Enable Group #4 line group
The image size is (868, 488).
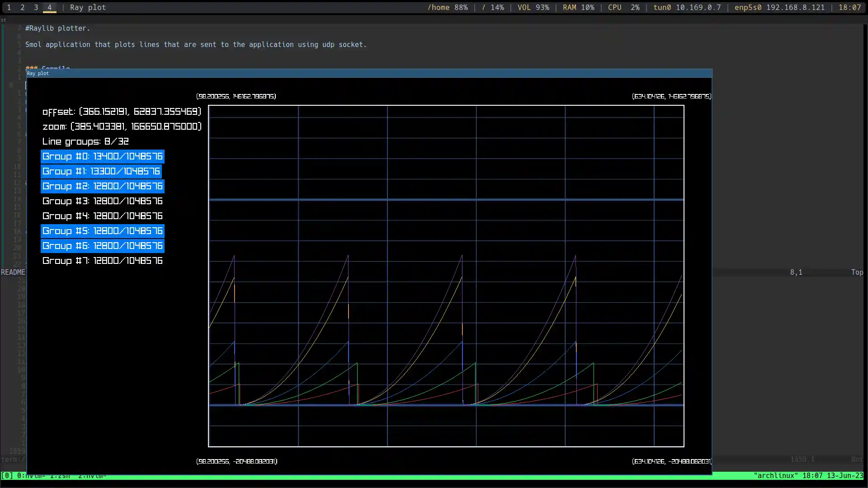(102, 216)
